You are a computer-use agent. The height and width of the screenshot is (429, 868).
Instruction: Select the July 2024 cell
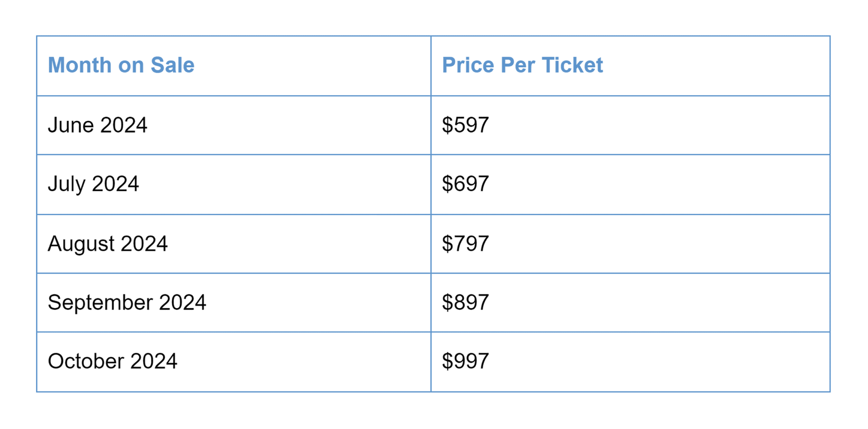coord(94,184)
